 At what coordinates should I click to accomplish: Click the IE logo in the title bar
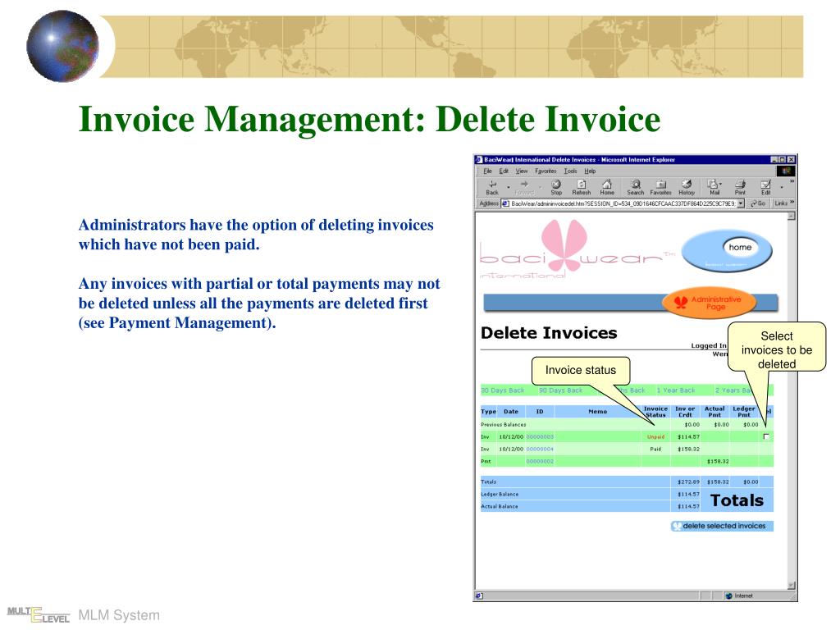point(479,160)
